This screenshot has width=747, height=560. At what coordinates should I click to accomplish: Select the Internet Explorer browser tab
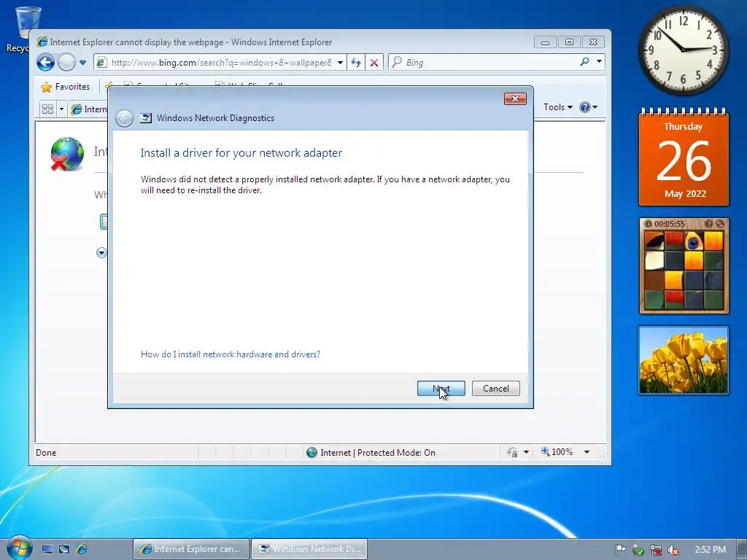point(88,109)
